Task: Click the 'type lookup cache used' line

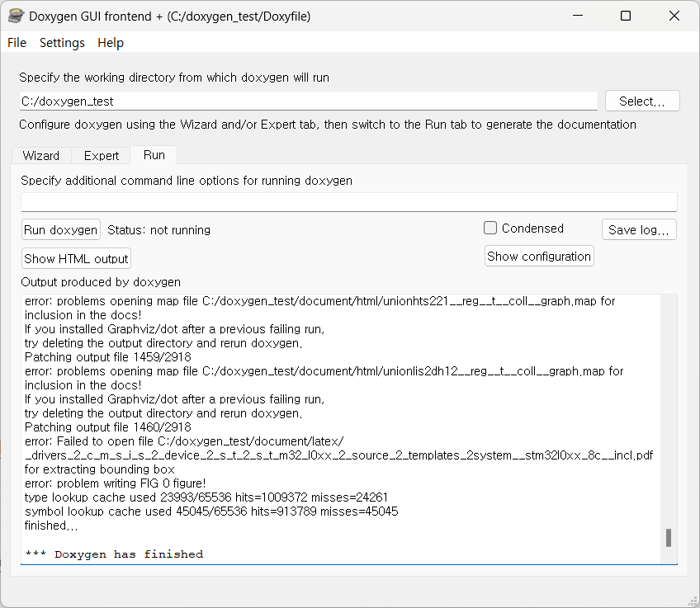Action: point(206,497)
